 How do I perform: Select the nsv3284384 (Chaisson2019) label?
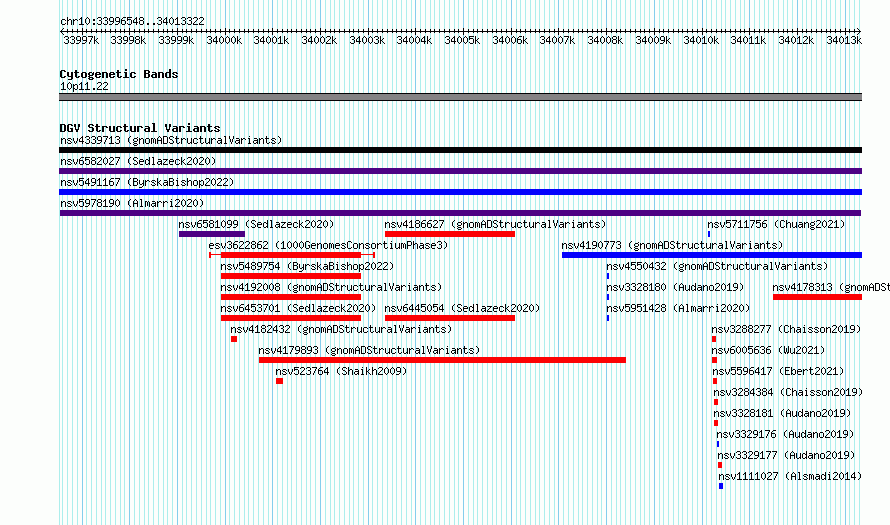coord(788,392)
